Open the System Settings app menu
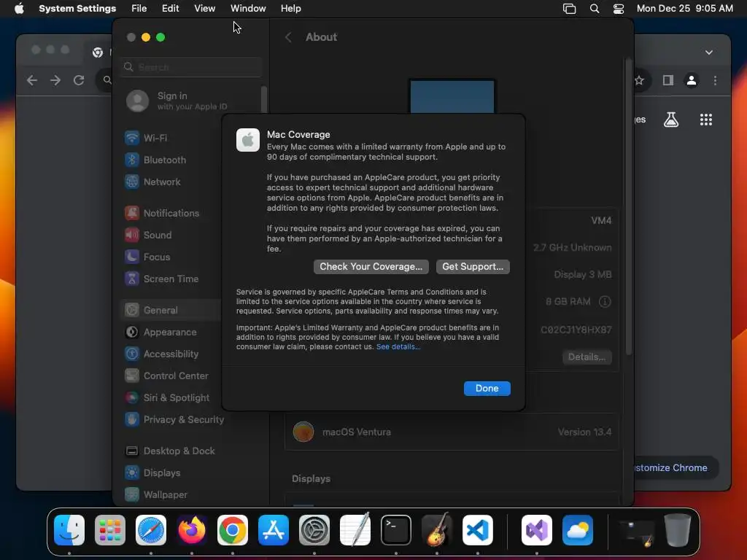Screen dimensions: 747x560 [x=77, y=9]
